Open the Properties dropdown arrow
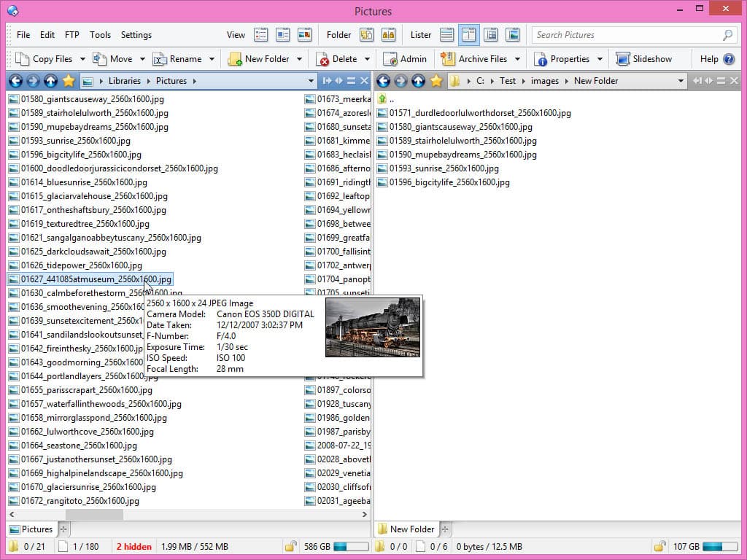The image size is (747, 560). [x=600, y=59]
